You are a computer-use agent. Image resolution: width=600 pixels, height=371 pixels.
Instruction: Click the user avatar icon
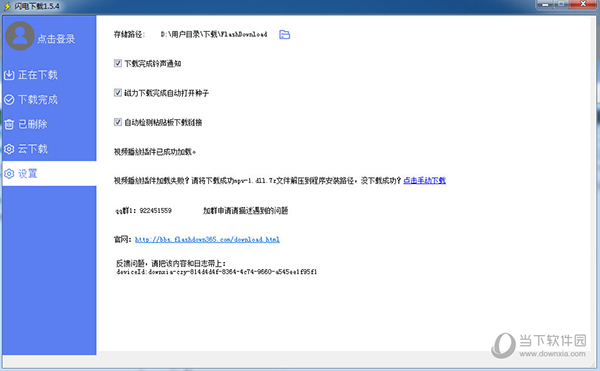tap(20, 36)
